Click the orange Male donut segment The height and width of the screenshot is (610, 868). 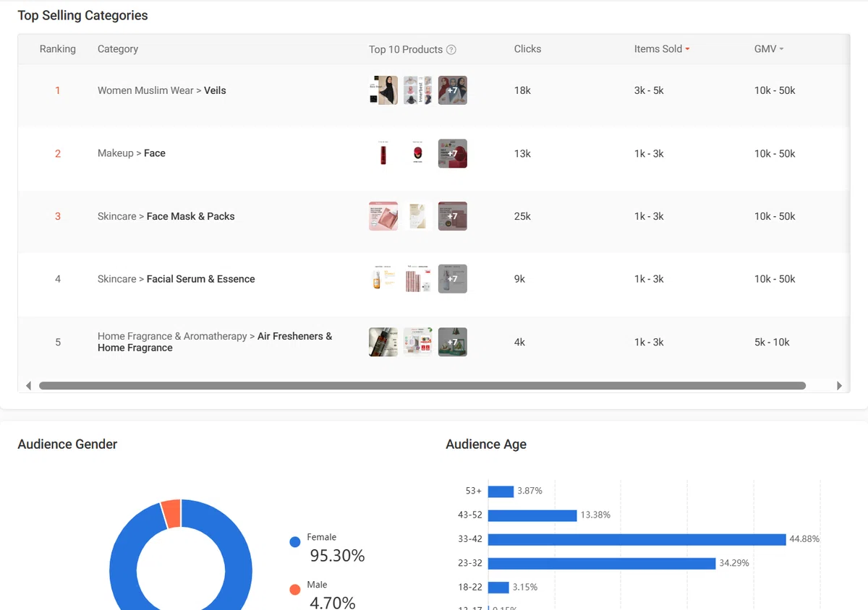[x=171, y=513]
